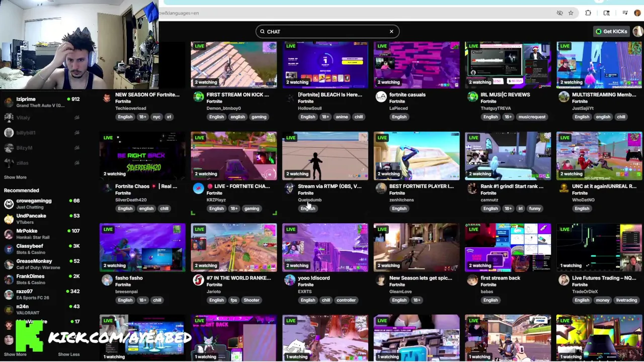Click Show More under the followed channels
Viewport: 644px width, 362px height.
coord(15,177)
